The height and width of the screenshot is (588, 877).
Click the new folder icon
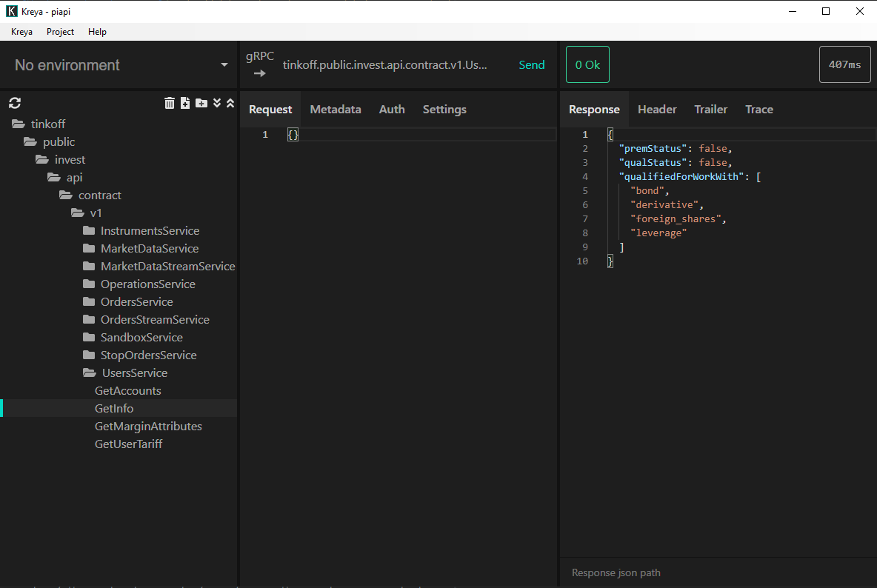[x=201, y=103]
